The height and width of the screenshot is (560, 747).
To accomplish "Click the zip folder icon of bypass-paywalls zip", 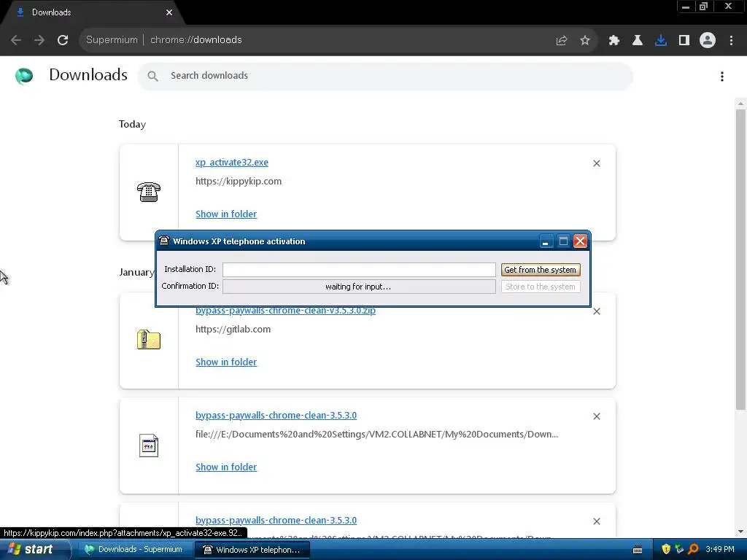I will tap(149, 340).
